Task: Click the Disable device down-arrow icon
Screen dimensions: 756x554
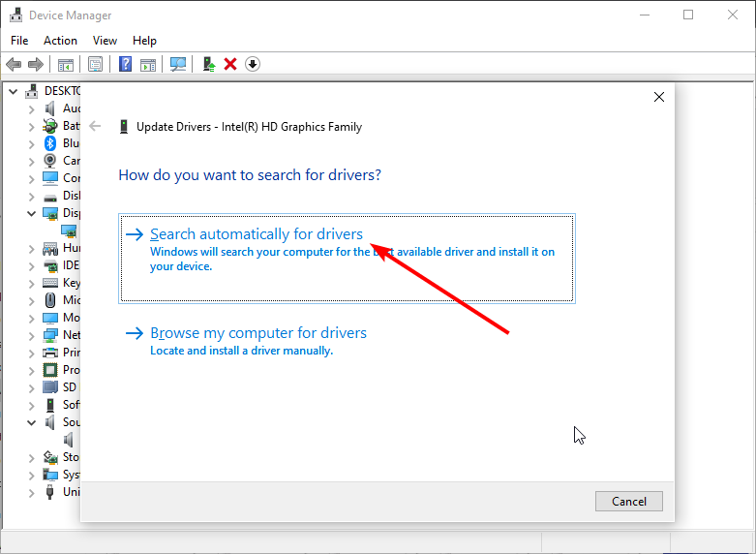Action: pyautogui.click(x=253, y=64)
